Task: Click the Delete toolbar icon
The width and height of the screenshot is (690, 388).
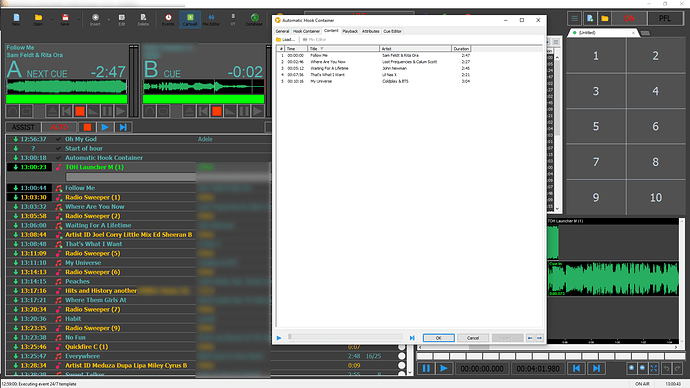Action: click(143, 19)
